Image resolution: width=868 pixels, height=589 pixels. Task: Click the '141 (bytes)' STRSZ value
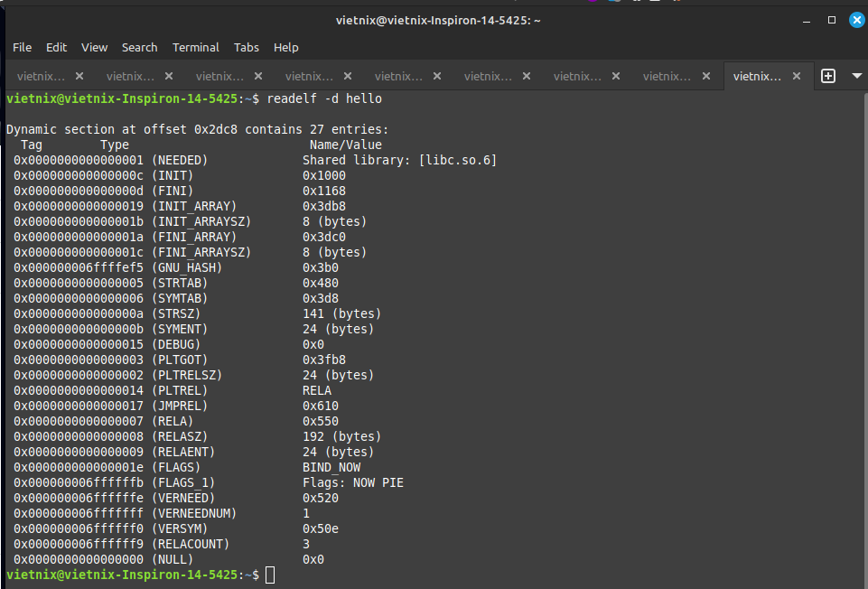click(342, 313)
